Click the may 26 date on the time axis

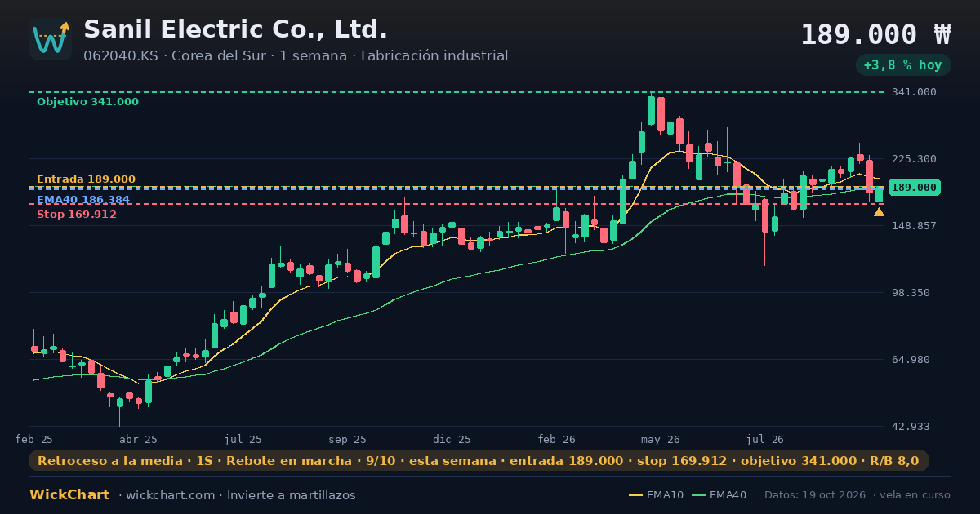click(661, 440)
